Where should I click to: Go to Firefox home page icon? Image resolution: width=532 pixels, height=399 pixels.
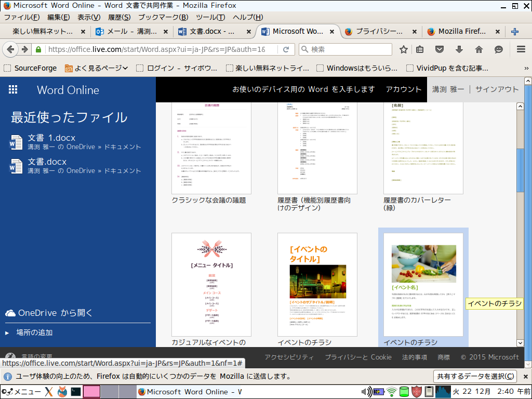click(478, 49)
